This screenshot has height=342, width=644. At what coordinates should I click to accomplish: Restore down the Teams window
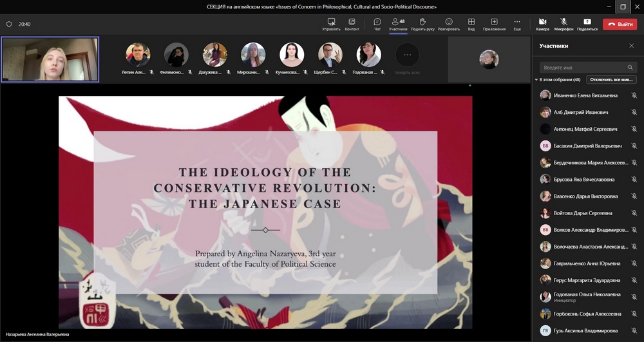[623, 6]
